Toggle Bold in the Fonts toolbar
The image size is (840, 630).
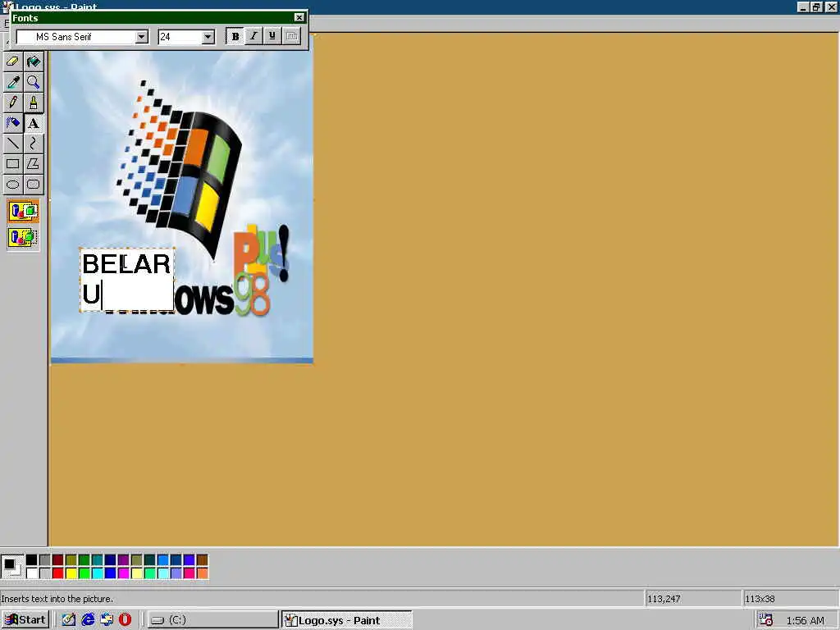[235, 36]
